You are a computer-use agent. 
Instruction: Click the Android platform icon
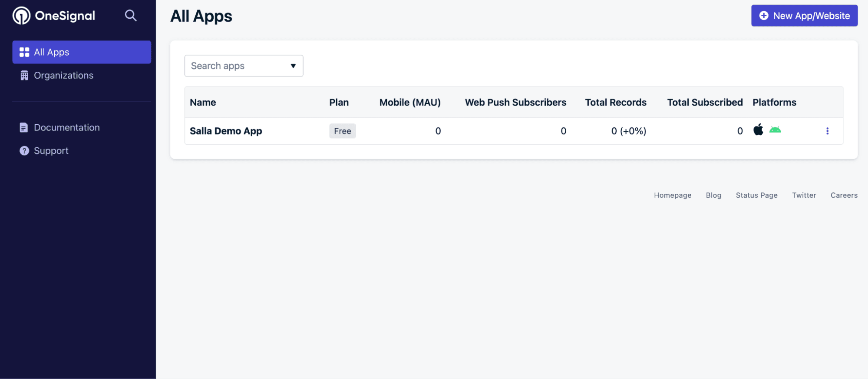[775, 130]
